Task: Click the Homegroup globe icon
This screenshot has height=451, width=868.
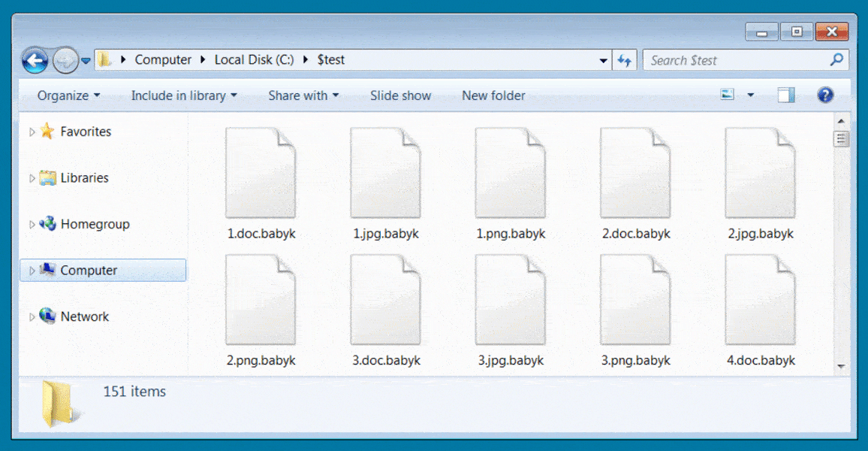Action: pos(47,223)
